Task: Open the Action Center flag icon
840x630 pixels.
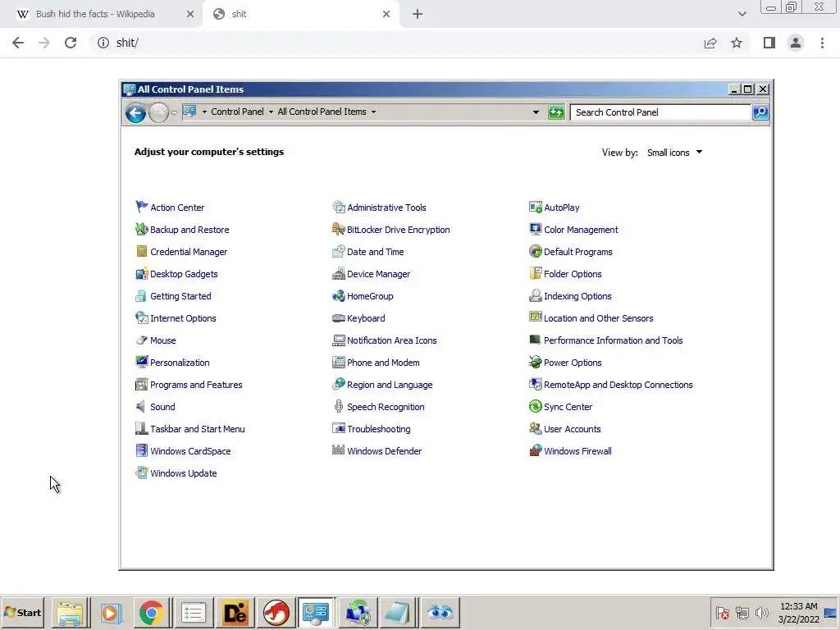Action: coord(141,207)
